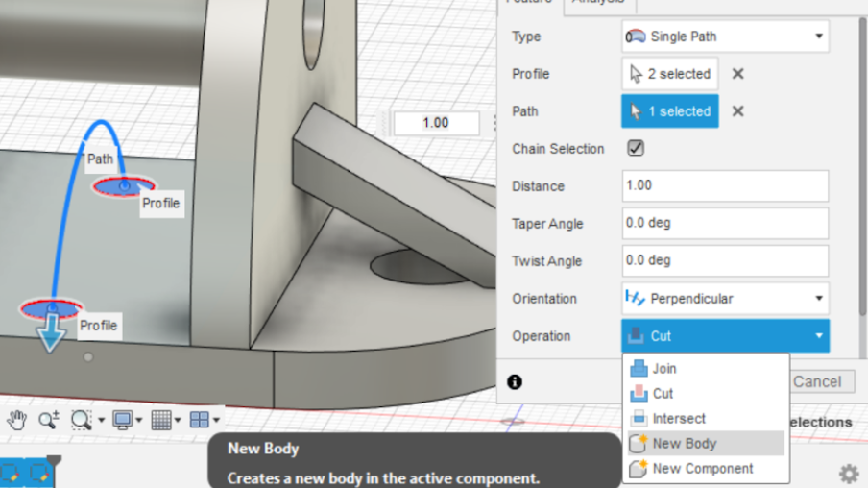Select the upper Profile ellipse in canvas

click(x=124, y=186)
